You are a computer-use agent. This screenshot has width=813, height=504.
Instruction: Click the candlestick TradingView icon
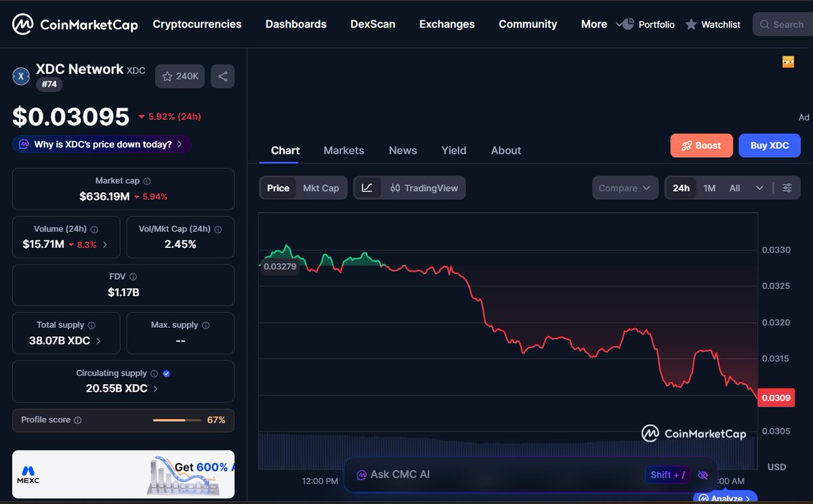[x=395, y=188]
